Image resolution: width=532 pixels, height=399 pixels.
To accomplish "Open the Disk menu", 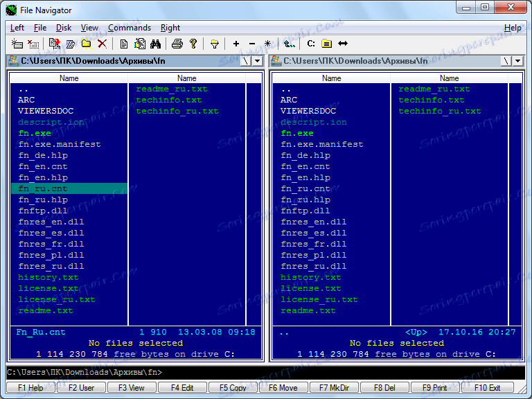I will click(x=64, y=28).
